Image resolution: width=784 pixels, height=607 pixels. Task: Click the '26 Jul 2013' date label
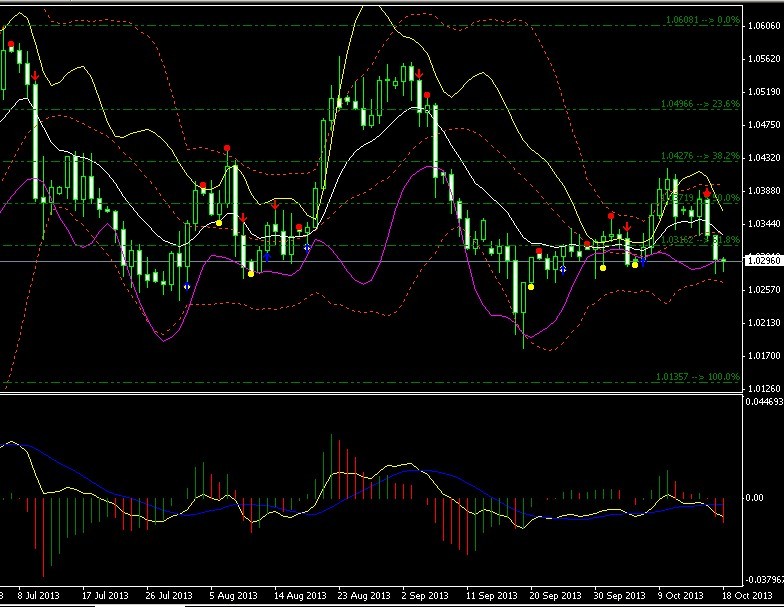click(x=169, y=596)
